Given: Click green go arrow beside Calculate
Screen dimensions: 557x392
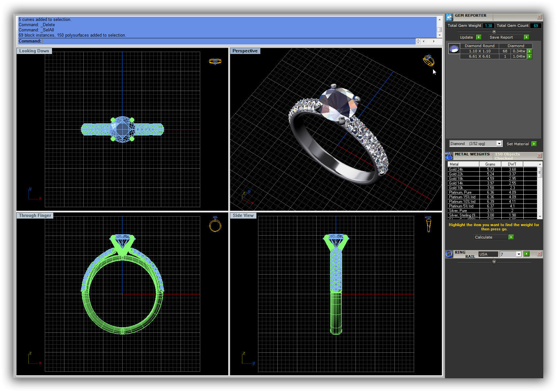Looking at the screenshot, I should [x=511, y=237].
